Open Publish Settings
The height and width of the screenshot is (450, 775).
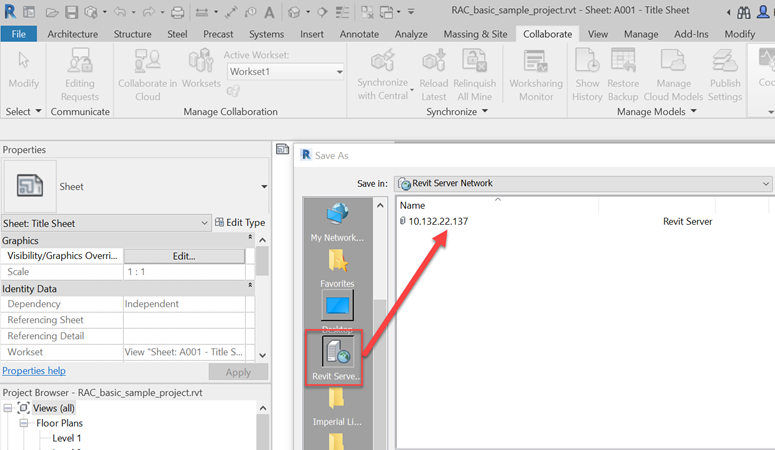[x=725, y=74]
